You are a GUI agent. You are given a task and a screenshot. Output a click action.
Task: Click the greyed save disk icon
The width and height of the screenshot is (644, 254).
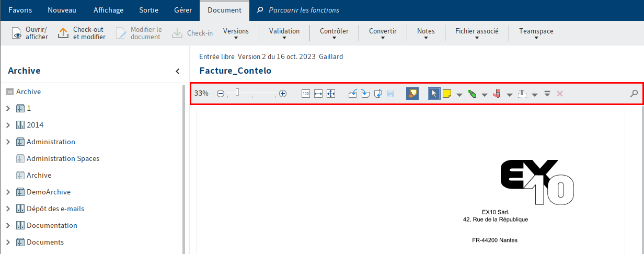390,94
